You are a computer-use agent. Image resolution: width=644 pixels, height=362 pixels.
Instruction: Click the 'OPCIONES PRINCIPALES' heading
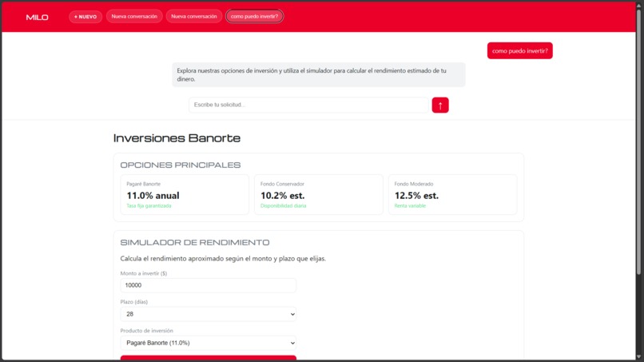pos(181,165)
